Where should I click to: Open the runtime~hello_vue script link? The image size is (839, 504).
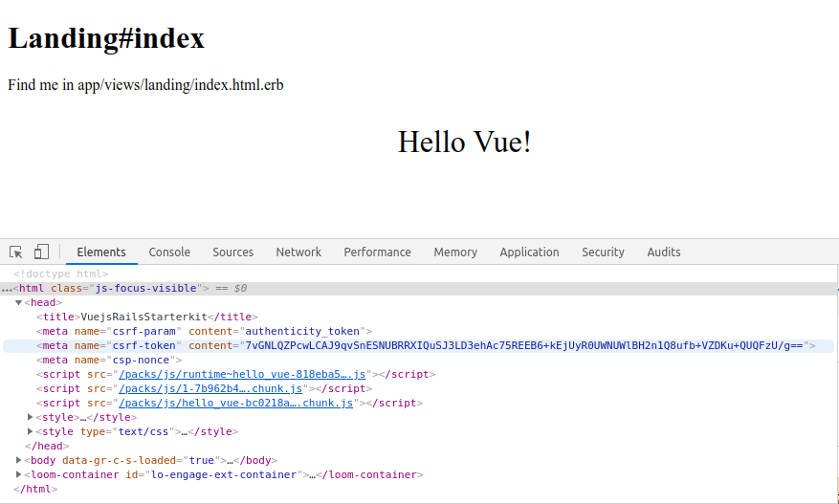coord(242,375)
